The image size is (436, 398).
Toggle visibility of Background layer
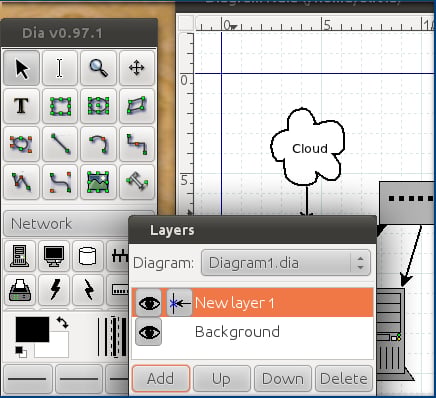149,332
